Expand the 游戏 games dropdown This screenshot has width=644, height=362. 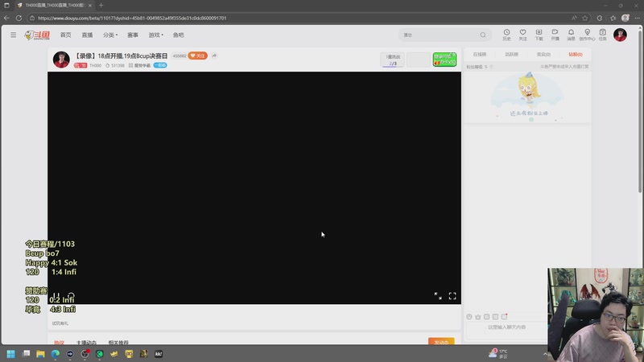click(155, 35)
